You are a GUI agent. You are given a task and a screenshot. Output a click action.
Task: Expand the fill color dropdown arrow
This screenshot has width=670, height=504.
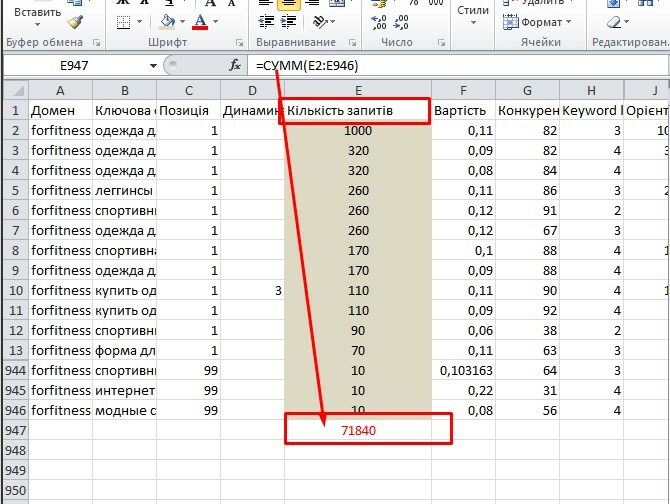182,21
